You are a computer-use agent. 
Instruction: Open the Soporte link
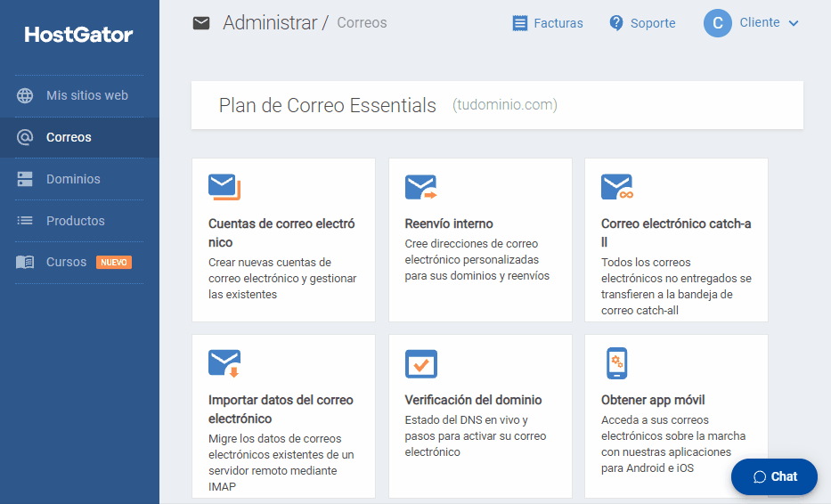[653, 23]
